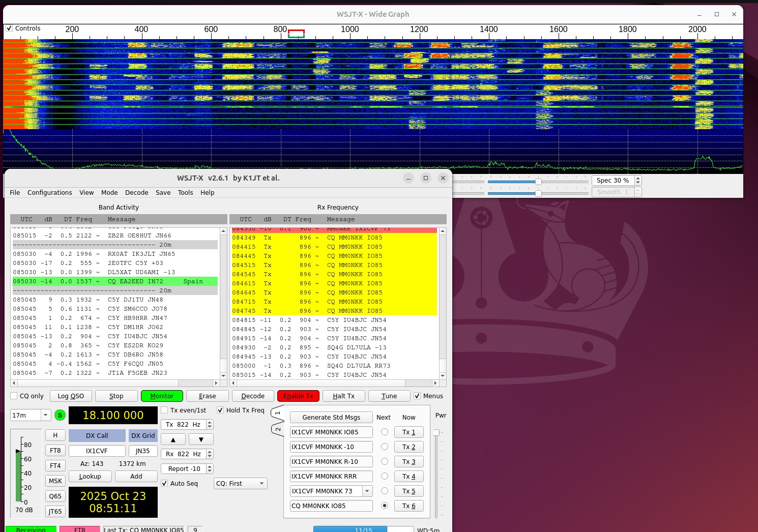This screenshot has height=532, width=758.
Task: Toggle Controls checkbox in Wide Graph
Action: click(9, 28)
